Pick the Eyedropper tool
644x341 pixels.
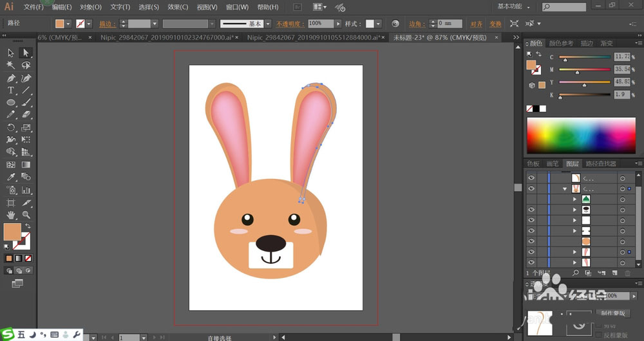pos(11,177)
